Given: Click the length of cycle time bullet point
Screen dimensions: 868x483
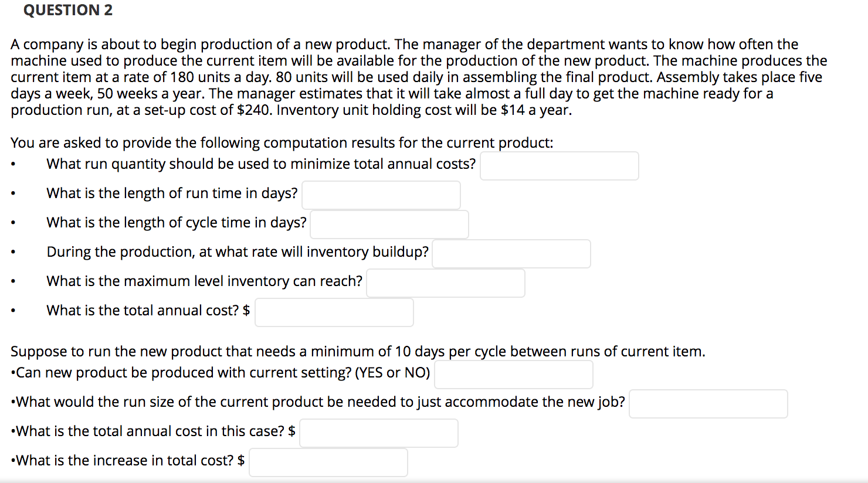Looking at the screenshot, I should [x=13, y=221].
